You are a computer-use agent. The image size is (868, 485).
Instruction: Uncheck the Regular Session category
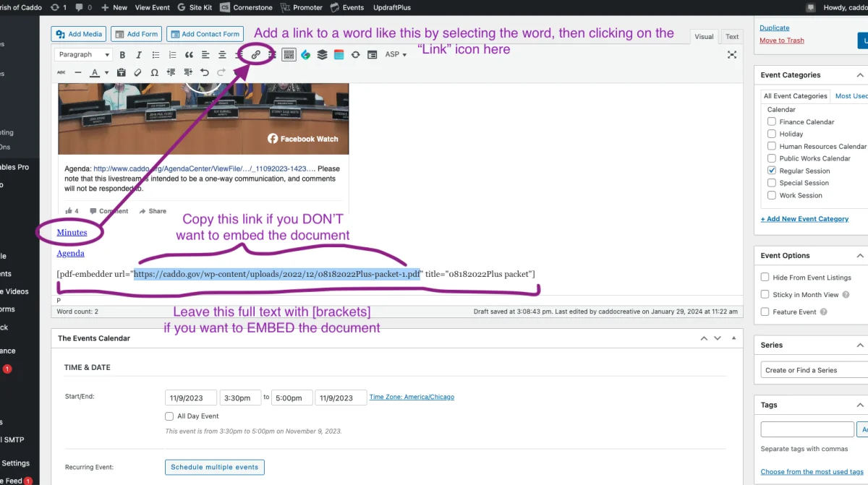772,171
